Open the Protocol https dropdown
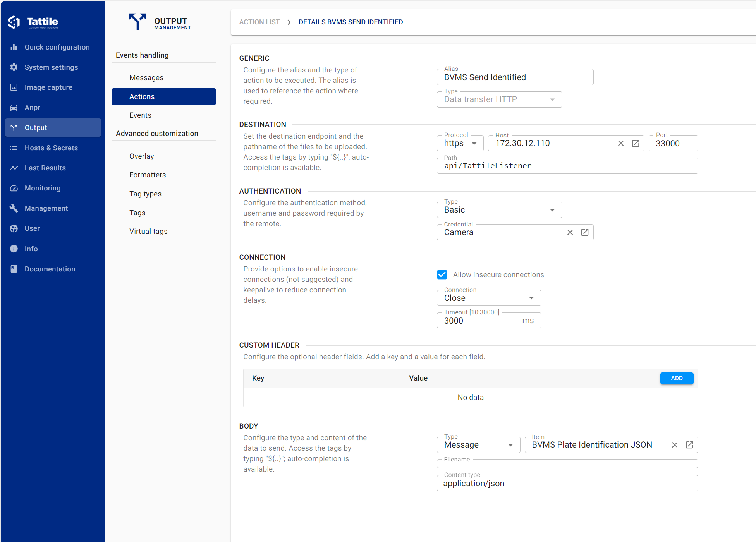Viewport: 756px width, 542px height. click(460, 143)
